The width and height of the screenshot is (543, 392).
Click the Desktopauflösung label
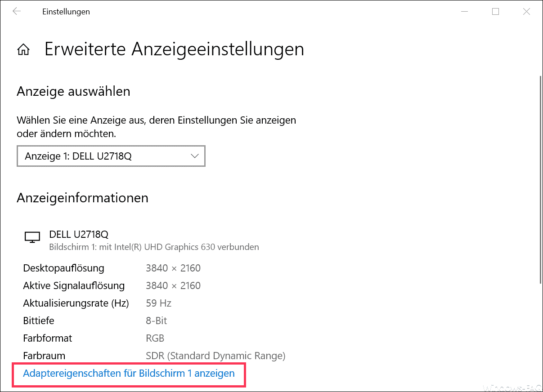coord(63,268)
